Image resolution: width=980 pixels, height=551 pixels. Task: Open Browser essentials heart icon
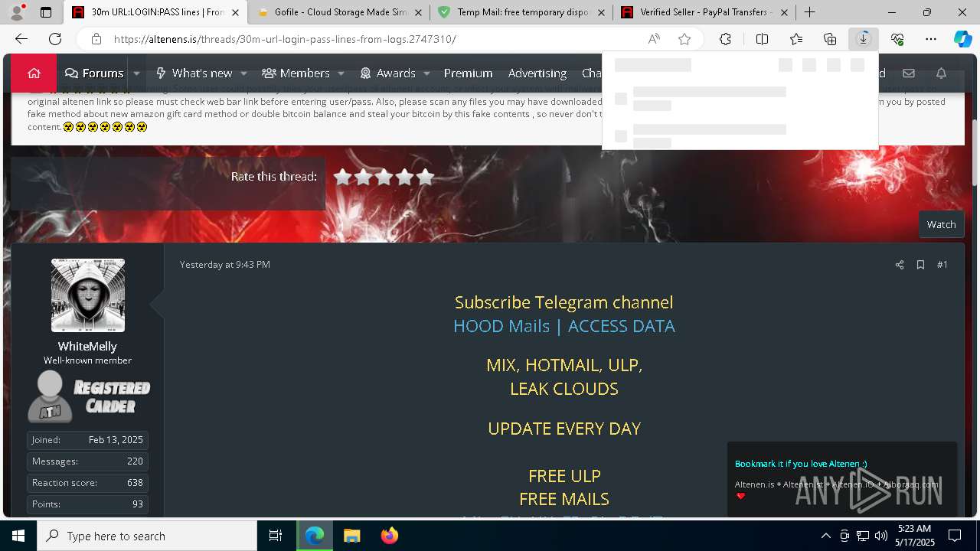pyautogui.click(x=897, y=39)
